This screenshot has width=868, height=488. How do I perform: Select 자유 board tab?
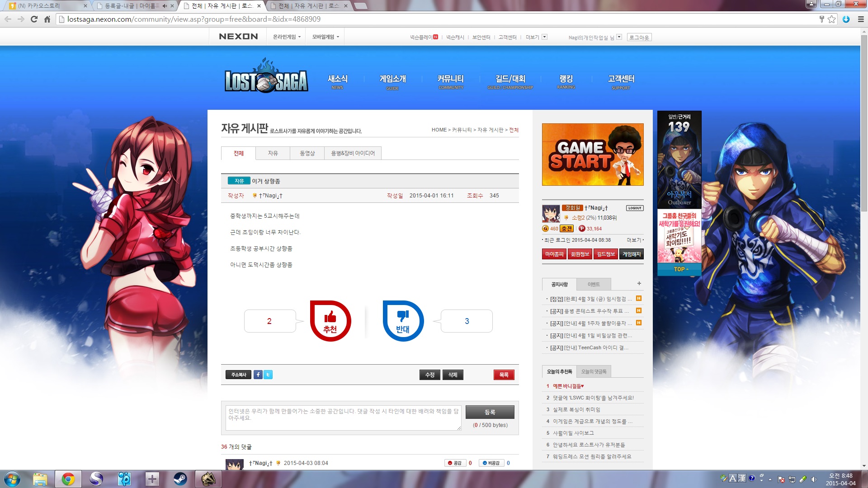273,153
